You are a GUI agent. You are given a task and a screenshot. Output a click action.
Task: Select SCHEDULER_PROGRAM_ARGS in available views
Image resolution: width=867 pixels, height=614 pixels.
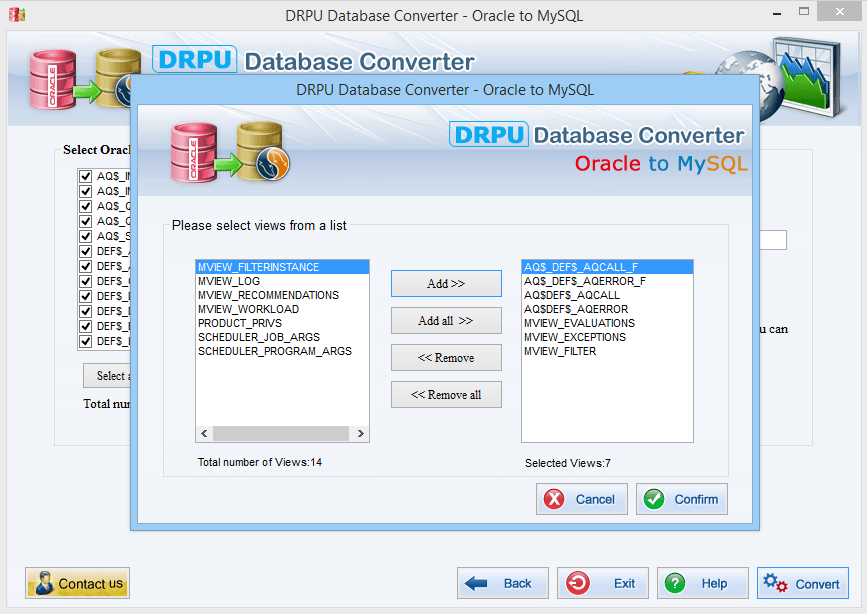click(x=282, y=351)
